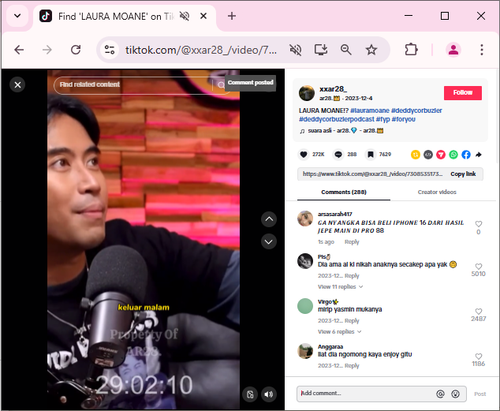Toggle site sound muted icon in address bar

click(x=295, y=50)
